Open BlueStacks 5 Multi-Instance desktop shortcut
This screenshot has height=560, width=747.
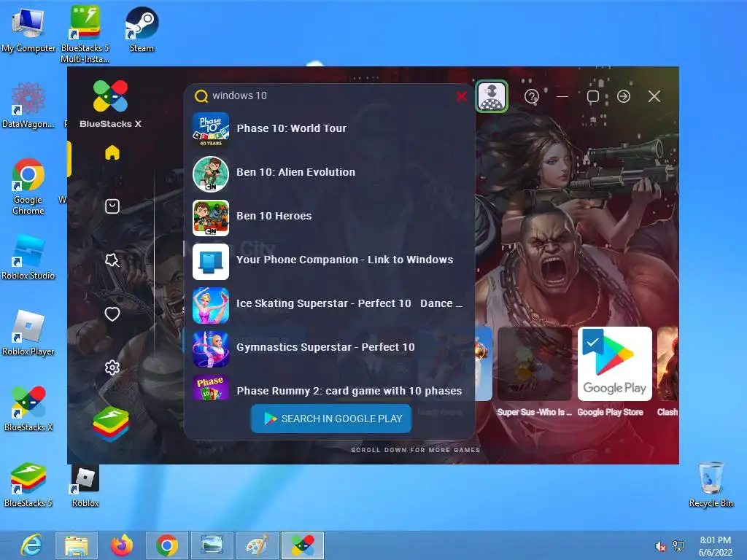(x=85, y=34)
